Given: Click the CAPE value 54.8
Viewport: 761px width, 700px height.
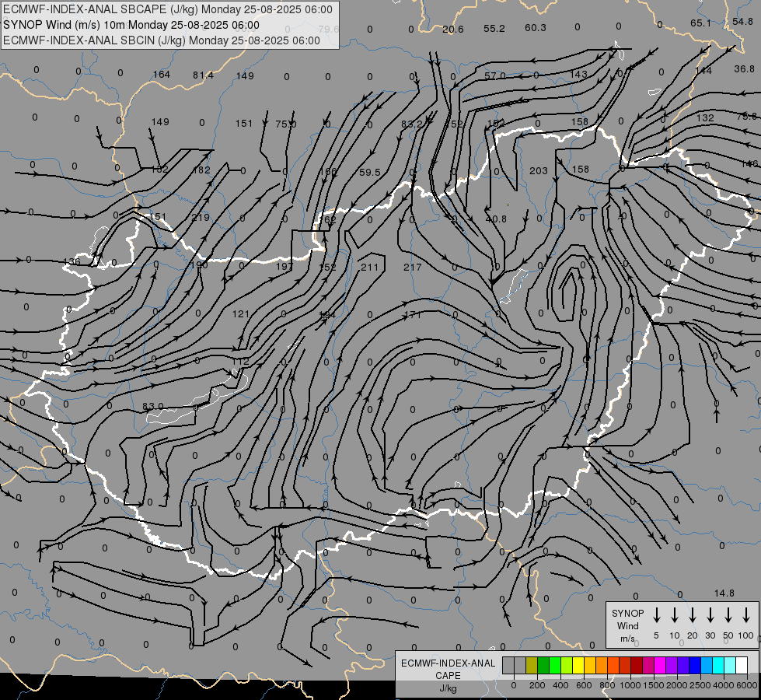Looking at the screenshot, I should point(742,21).
